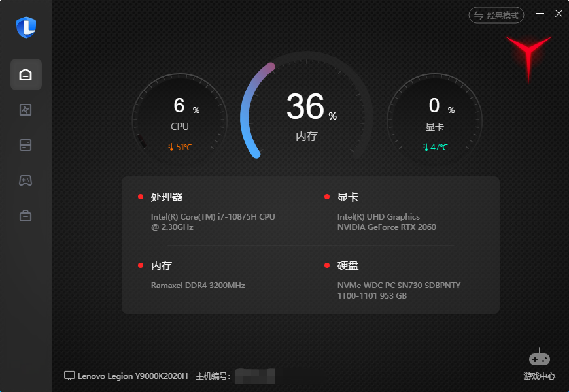The width and height of the screenshot is (569, 392).
Task: Open the hardware diagnostics sidebar icon
Action: [26, 110]
